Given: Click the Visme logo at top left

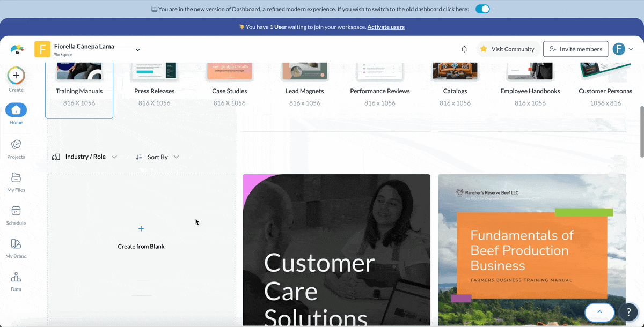Looking at the screenshot, I should click(x=17, y=49).
